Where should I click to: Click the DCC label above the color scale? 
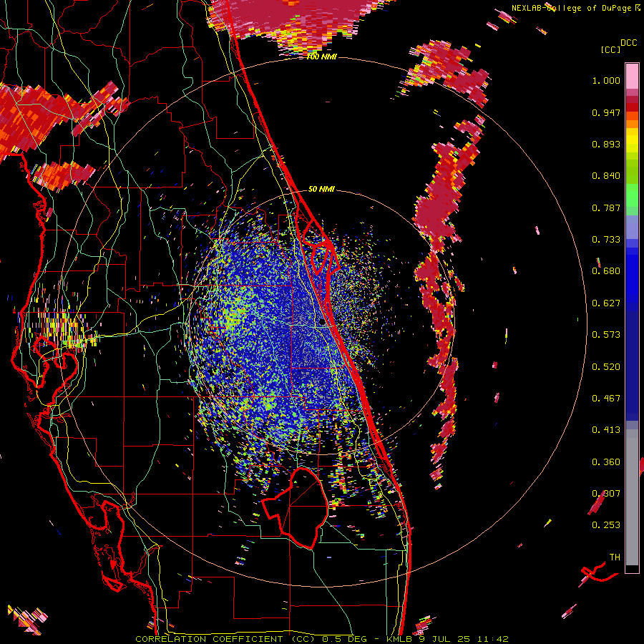(629, 43)
